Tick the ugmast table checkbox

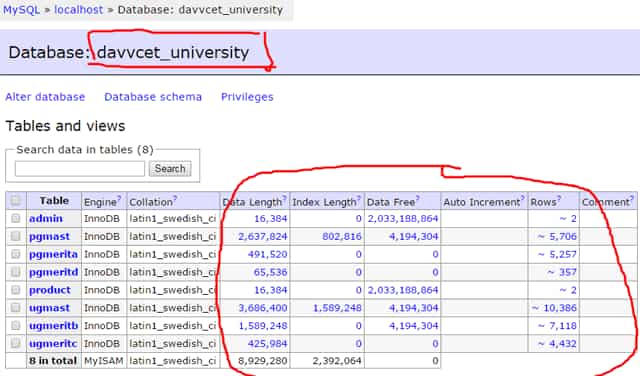click(x=16, y=307)
